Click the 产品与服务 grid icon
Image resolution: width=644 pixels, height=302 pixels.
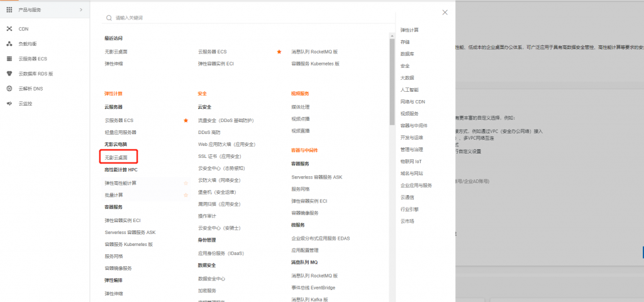(x=9, y=9)
